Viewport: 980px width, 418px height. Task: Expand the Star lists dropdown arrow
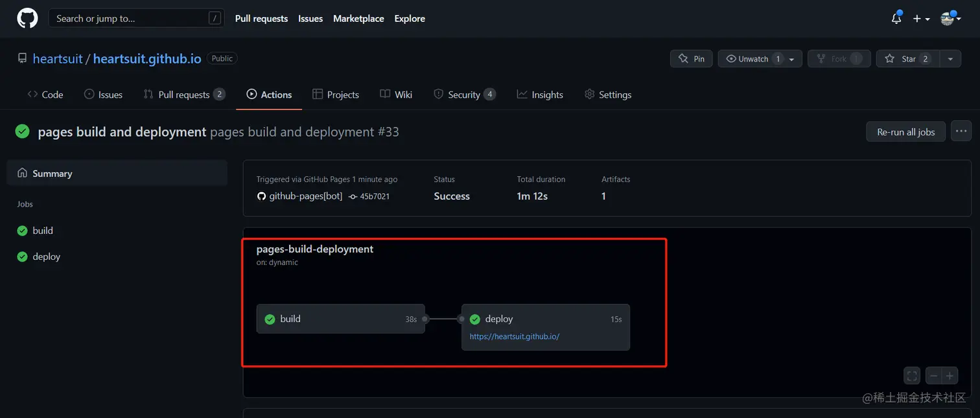point(950,58)
